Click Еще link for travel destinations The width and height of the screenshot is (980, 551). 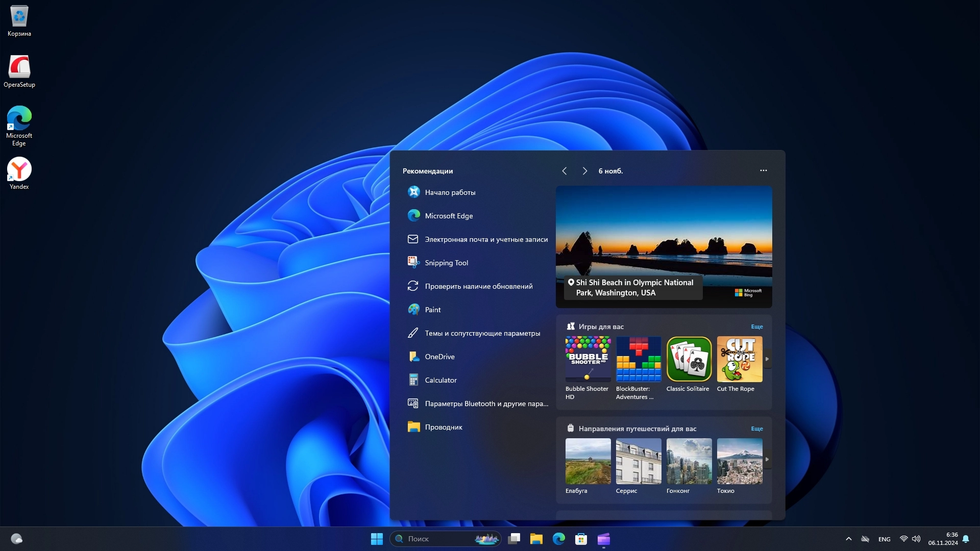point(756,429)
